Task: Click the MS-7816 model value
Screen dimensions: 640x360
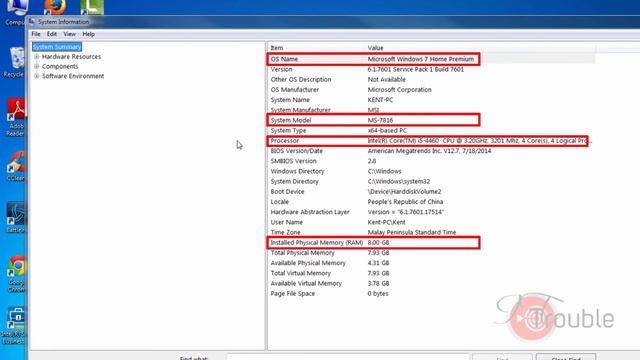Action: pyautogui.click(x=380, y=120)
